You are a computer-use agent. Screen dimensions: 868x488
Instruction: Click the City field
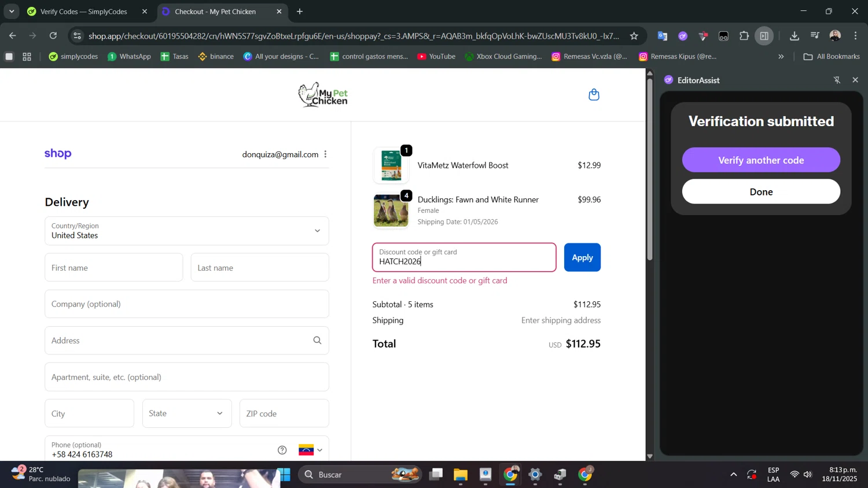tap(90, 413)
